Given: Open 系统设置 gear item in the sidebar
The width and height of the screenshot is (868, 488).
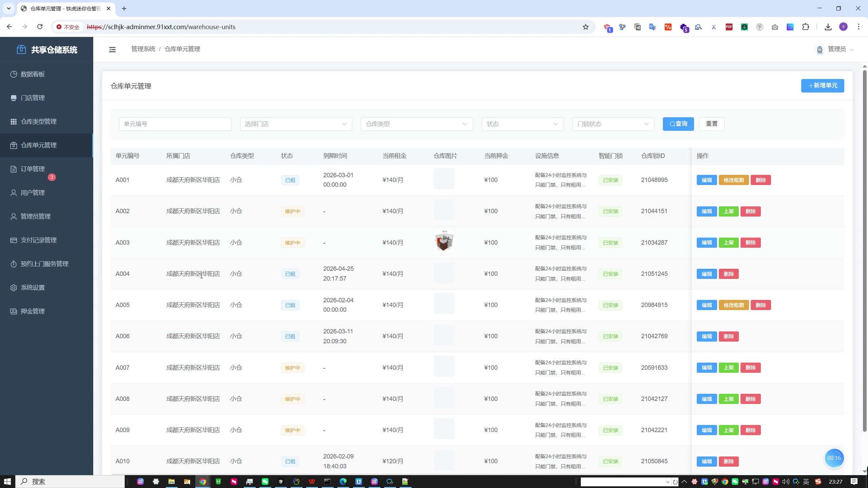Looking at the screenshot, I should 33,288.
